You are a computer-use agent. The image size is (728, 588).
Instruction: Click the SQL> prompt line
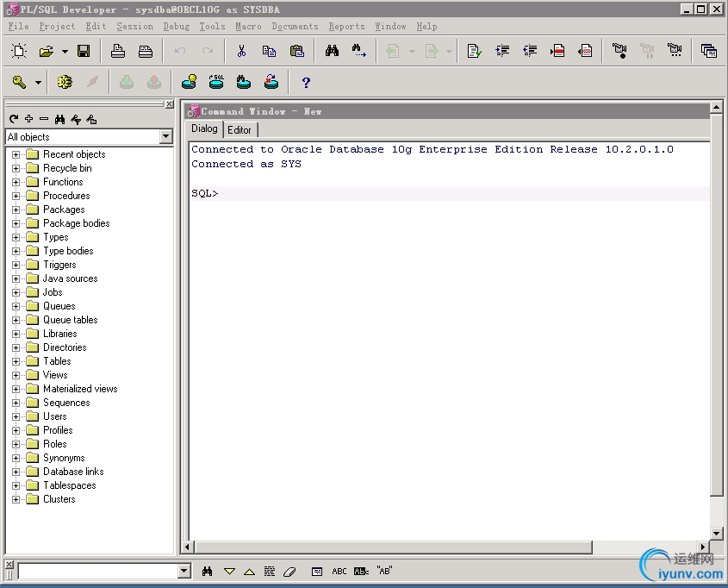450,193
